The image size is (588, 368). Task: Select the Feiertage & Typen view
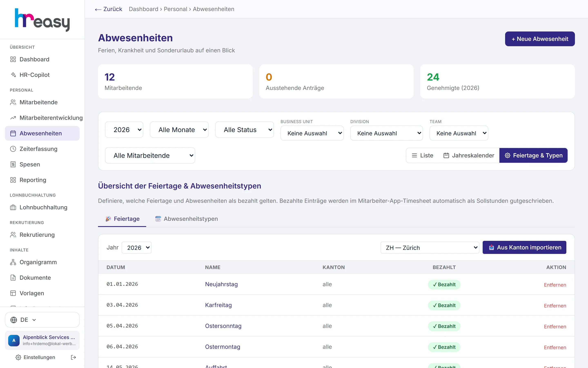(533, 155)
